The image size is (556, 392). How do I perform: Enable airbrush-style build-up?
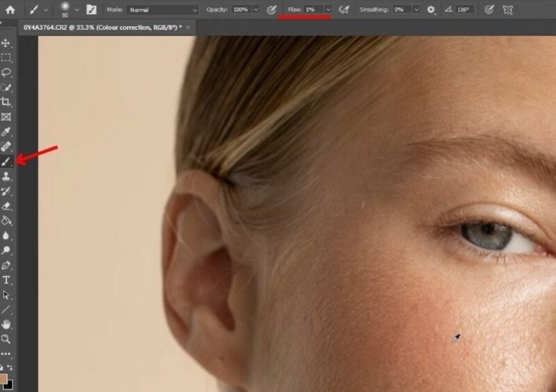click(343, 10)
